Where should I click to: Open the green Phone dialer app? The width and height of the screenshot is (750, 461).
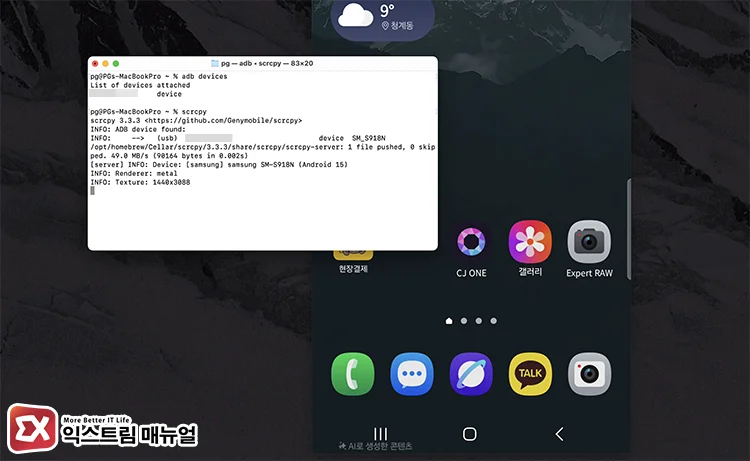click(x=352, y=373)
